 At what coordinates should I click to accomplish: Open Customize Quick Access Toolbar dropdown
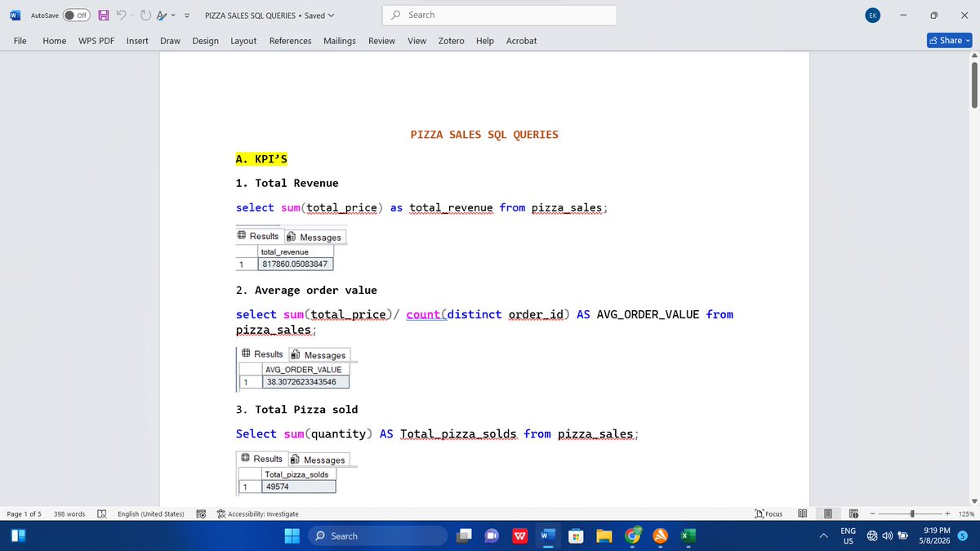(188, 15)
